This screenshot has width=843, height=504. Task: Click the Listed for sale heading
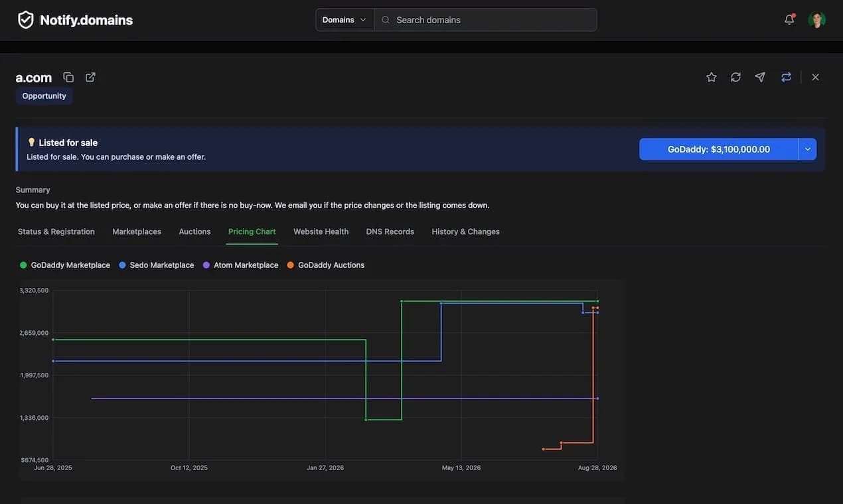pos(68,143)
